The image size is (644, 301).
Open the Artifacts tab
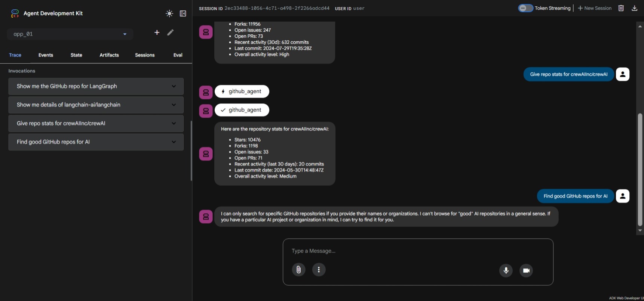pyautogui.click(x=109, y=55)
